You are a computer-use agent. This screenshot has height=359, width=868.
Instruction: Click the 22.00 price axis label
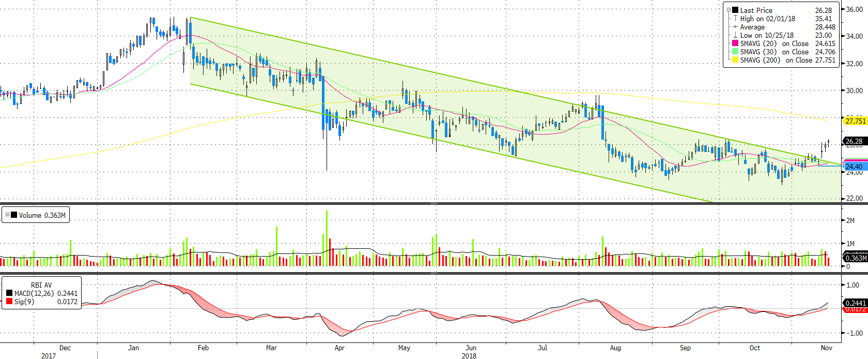854,198
